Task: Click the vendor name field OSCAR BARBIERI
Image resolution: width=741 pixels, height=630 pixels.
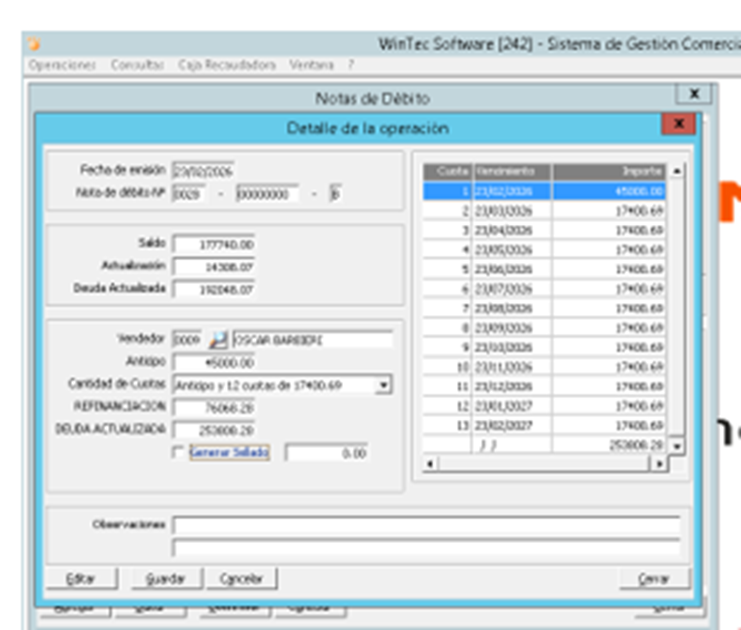Action: pos(312,339)
